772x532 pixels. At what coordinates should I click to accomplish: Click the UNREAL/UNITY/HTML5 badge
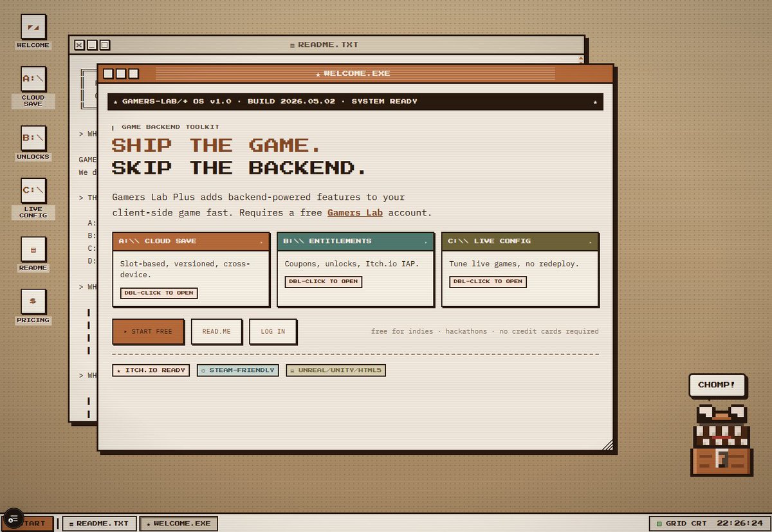[x=336, y=371]
